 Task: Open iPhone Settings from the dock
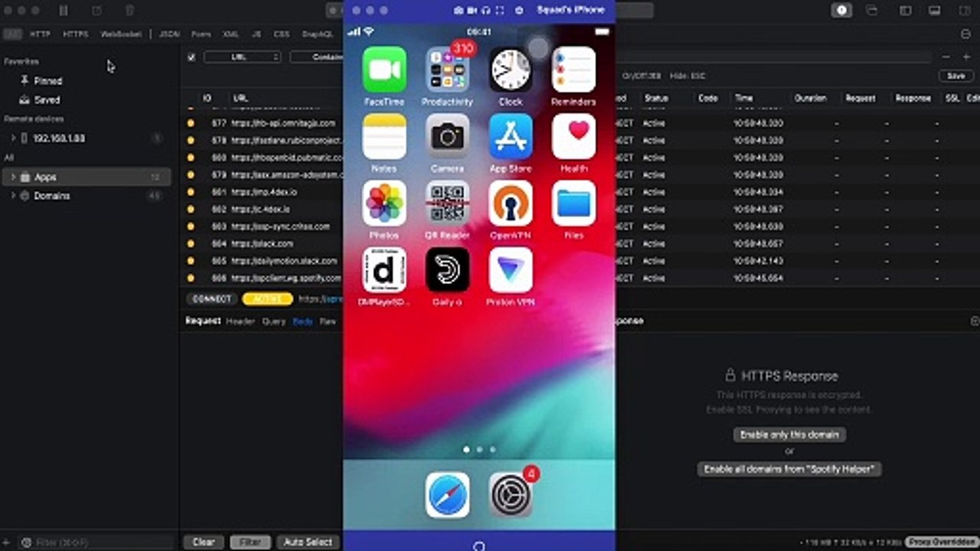[511, 495]
